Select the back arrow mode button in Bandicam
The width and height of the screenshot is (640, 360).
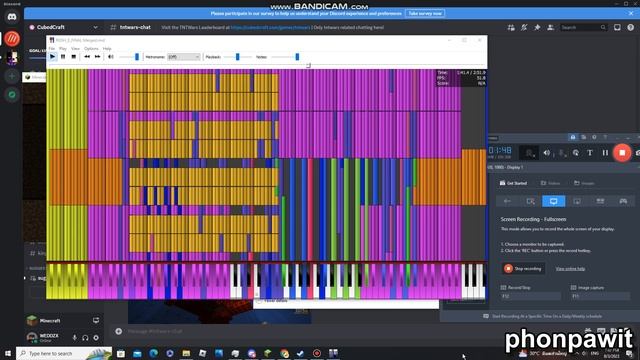click(x=507, y=201)
